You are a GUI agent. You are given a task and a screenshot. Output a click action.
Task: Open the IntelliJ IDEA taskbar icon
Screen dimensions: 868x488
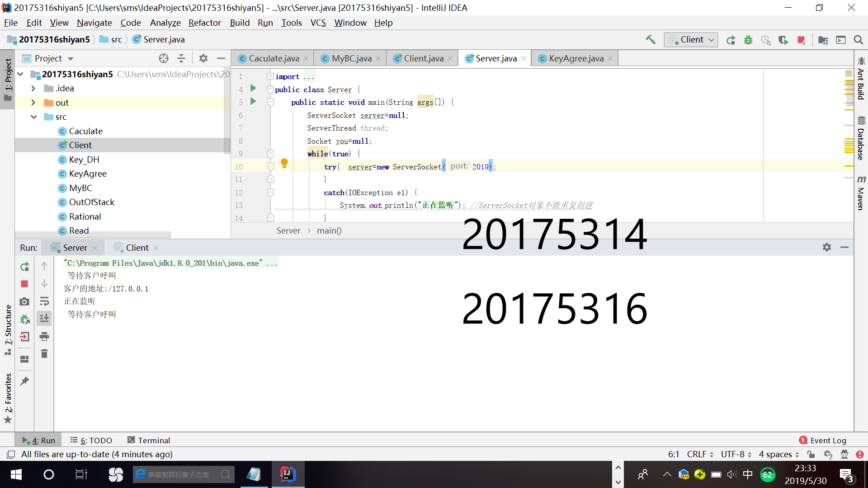tap(288, 474)
